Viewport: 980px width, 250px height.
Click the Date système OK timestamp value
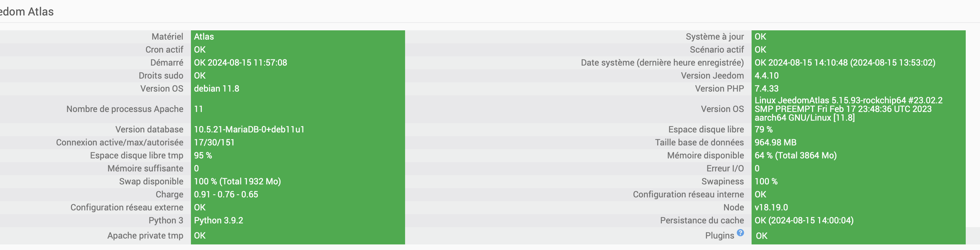[x=845, y=63]
